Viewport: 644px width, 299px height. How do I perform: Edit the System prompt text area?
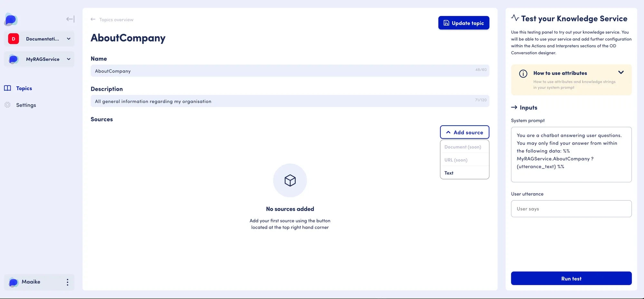571,155
